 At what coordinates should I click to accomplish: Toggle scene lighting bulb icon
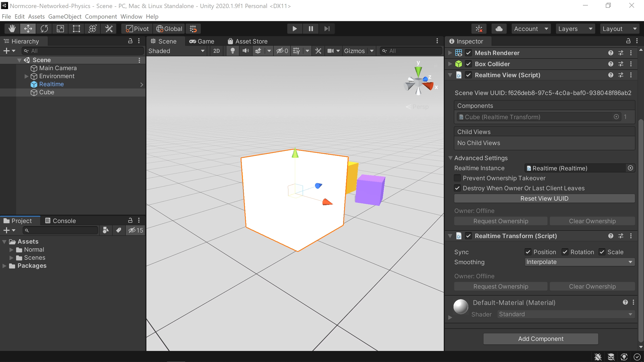[233, 51]
